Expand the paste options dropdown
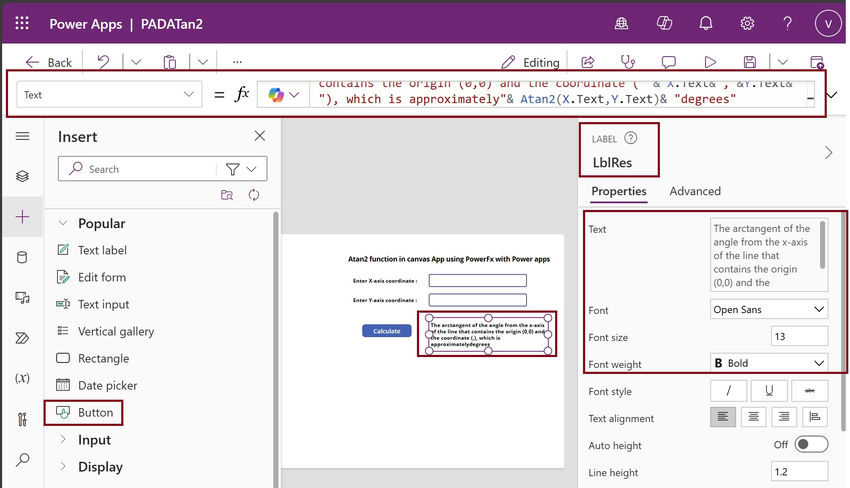 click(203, 62)
